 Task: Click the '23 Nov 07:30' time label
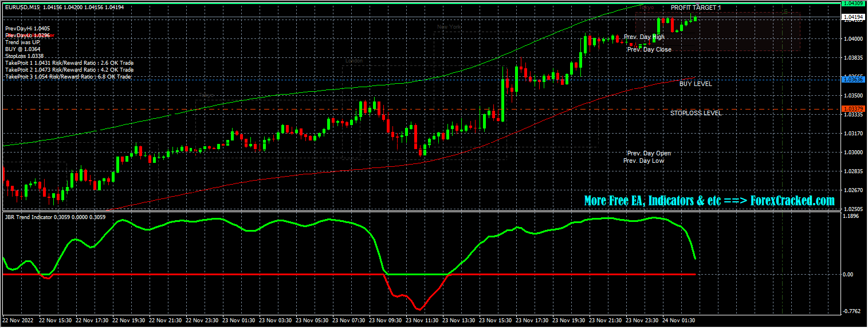click(x=349, y=321)
